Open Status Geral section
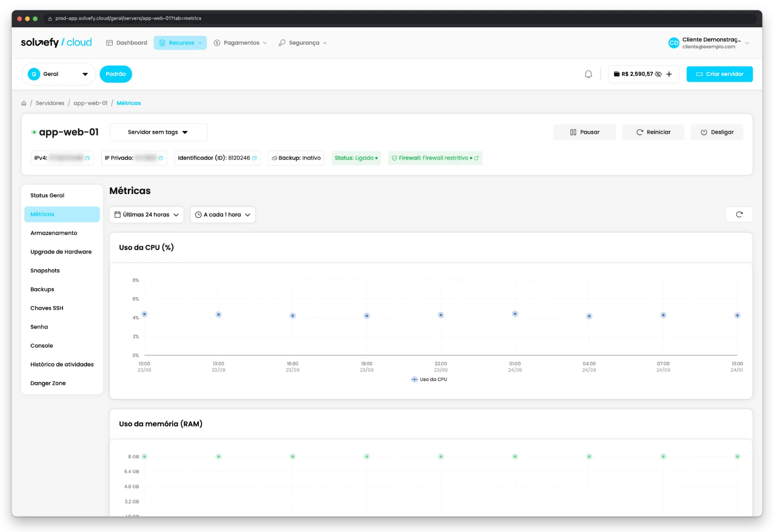 point(62,196)
